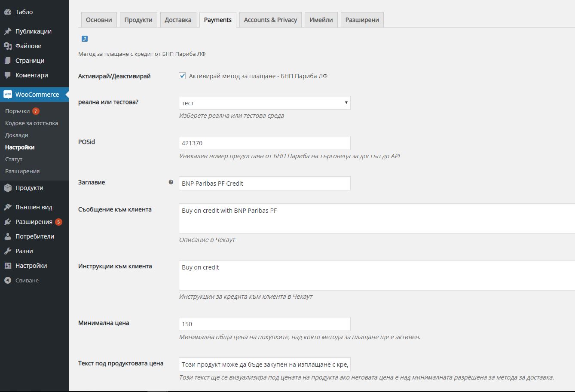Image resolution: width=575 pixels, height=392 pixels.
Task: Open the Accounts & Privacy tab
Action: (x=270, y=20)
